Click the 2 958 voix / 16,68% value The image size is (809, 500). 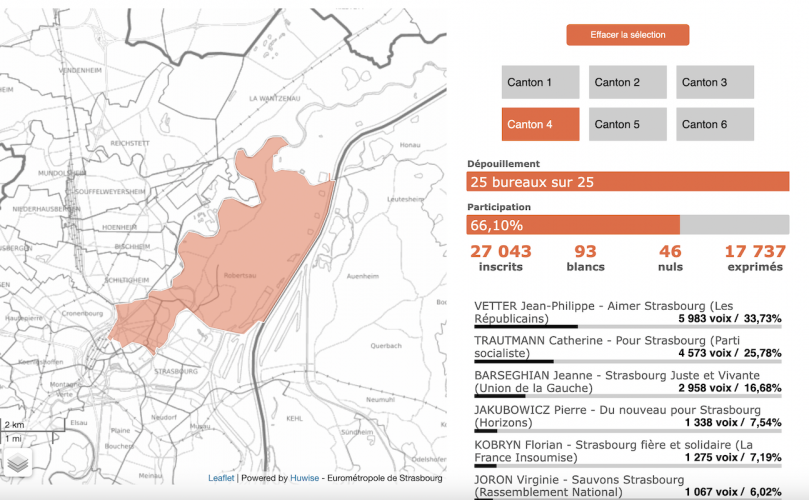pyautogui.click(x=730, y=388)
